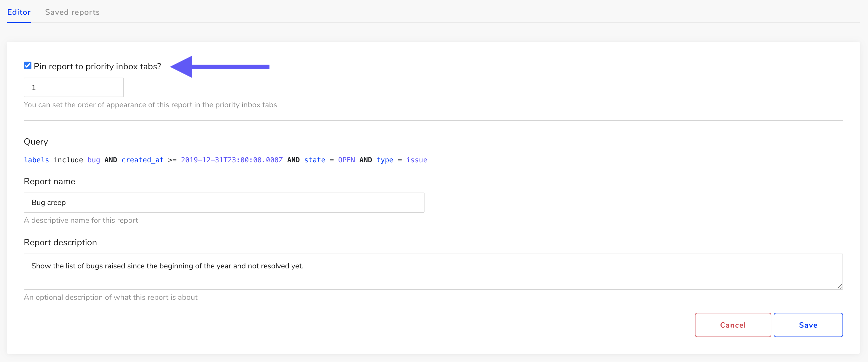
Task: Save the Bug creep report
Action: click(x=808, y=325)
